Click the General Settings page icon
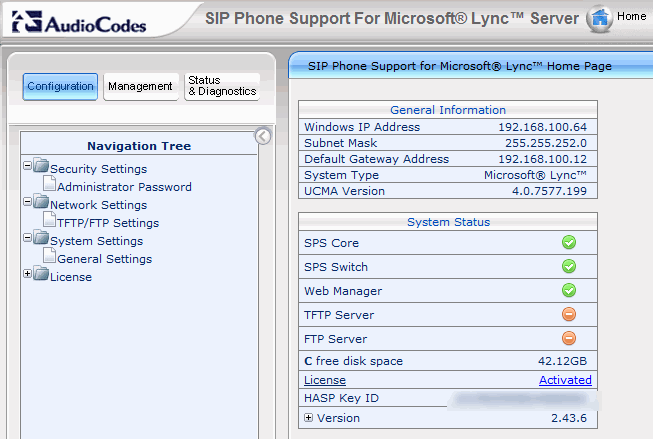The width and height of the screenshot is (653, 439). coord(50,255)
